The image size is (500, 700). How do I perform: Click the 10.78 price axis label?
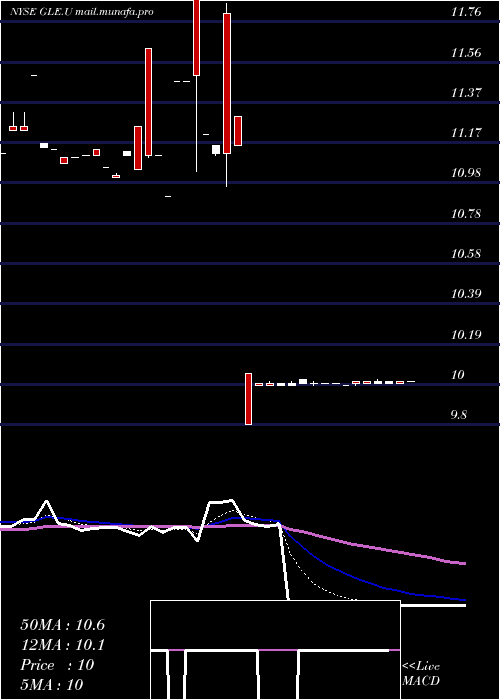466,213
